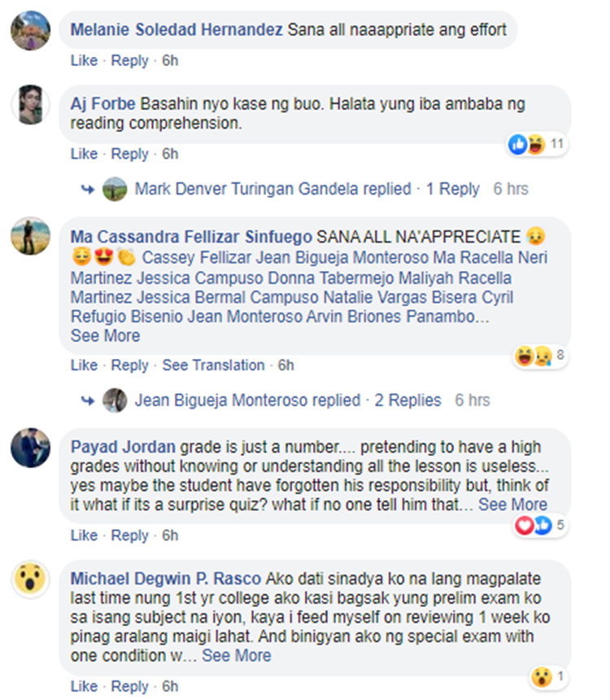The image size is (610, 700).
Task: Click See Translation under Ma Cassandra's comment
Action: (x=213, y=365)
